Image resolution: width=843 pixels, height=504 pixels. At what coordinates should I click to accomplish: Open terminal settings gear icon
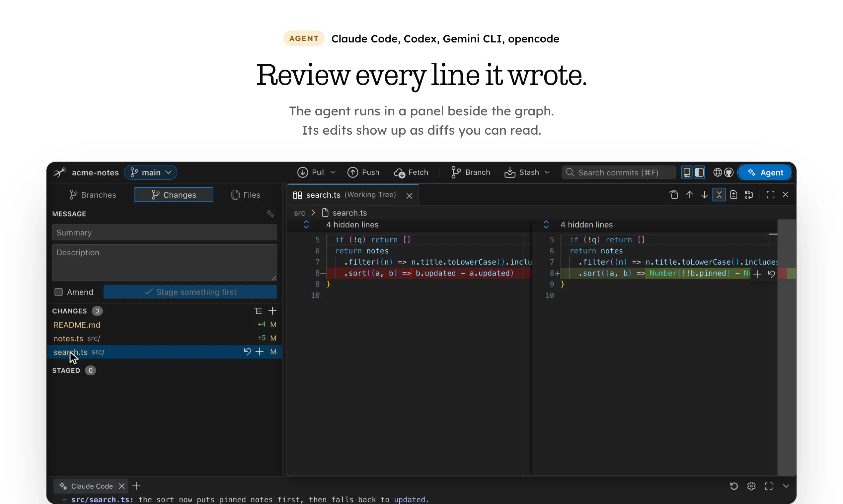(751, 486)
